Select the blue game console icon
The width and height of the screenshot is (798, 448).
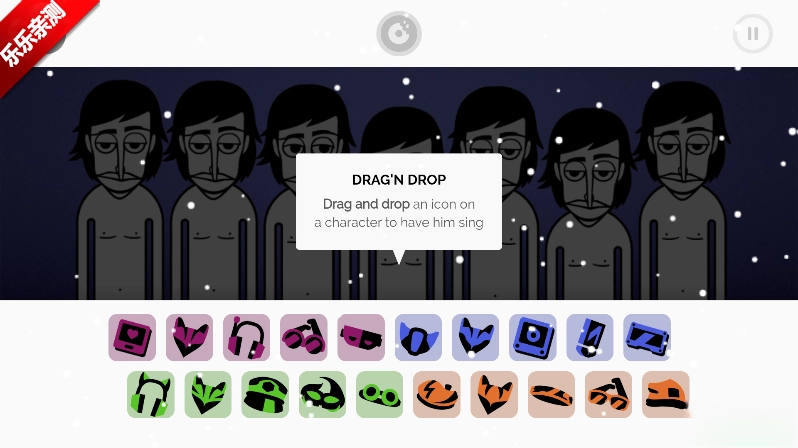[647, 338]
